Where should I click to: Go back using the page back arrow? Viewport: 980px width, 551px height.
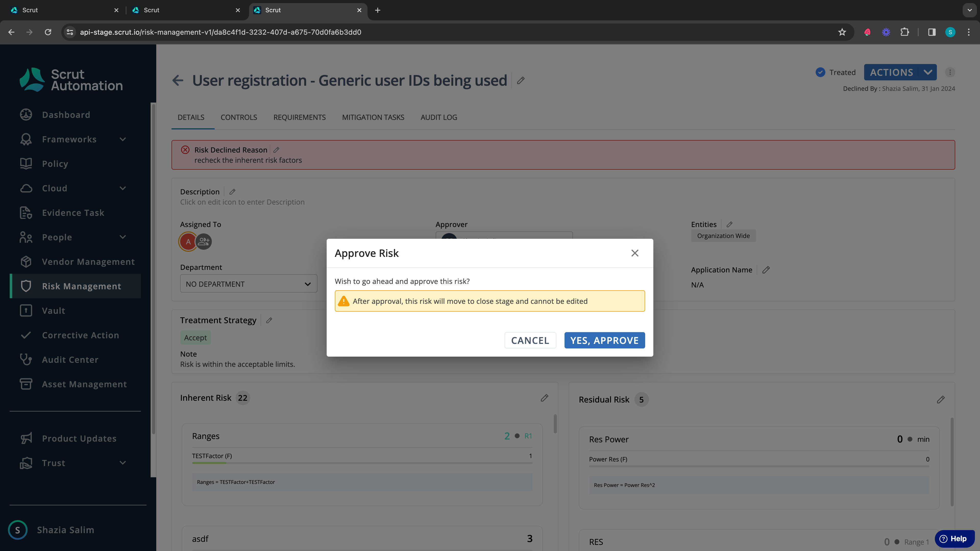[178, 81]
